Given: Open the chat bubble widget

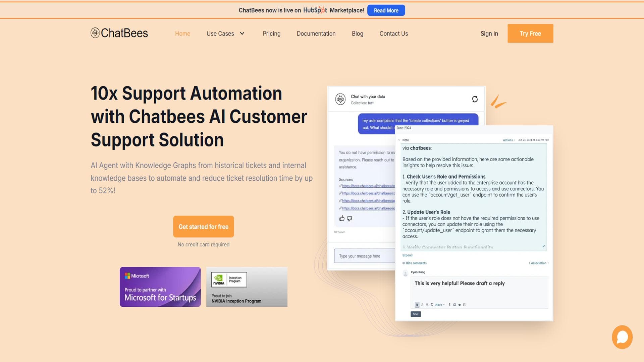Looking at the screenshot, I should [622, 337].
